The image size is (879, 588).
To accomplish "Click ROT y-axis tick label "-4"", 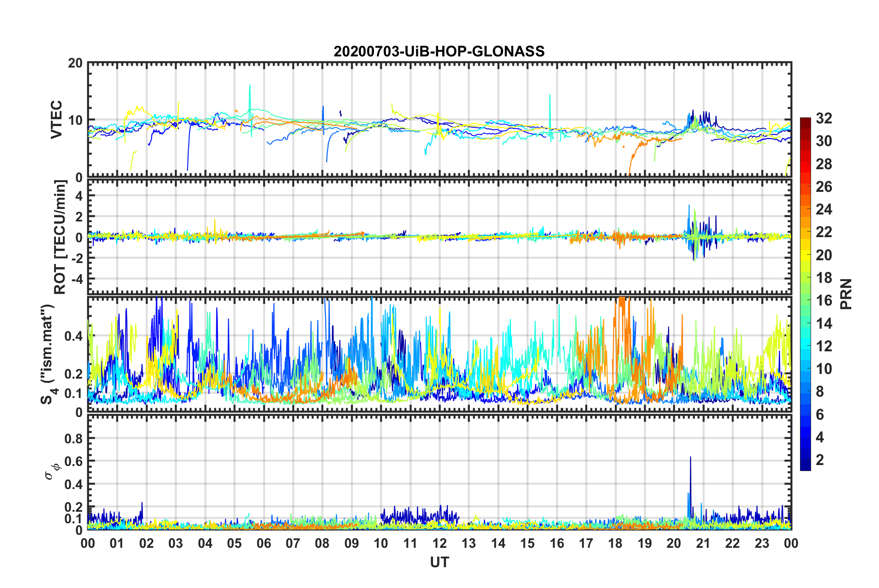I will pos(76,279).
